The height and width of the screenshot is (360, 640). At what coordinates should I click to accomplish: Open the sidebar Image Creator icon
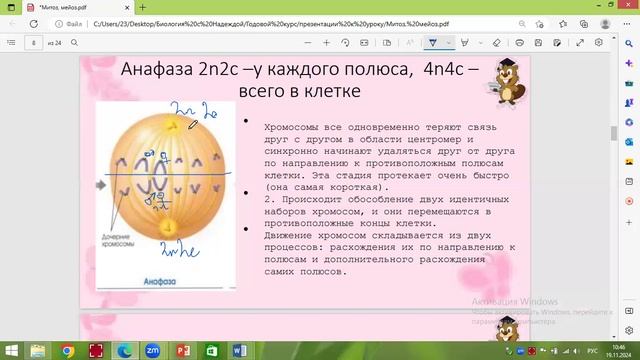pos(629,162)
